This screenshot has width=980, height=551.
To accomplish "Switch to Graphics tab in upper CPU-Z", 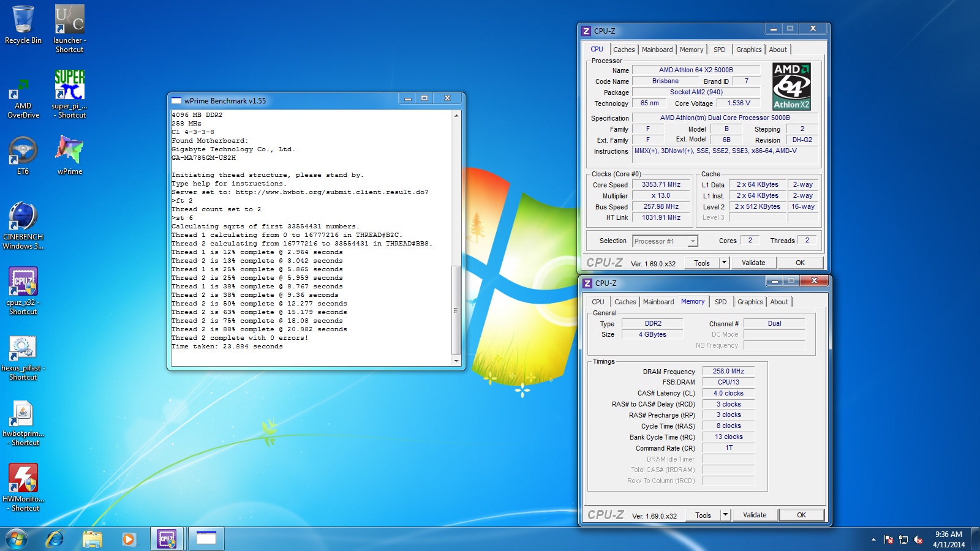I will pyautogui.click(x=749, y=50).
